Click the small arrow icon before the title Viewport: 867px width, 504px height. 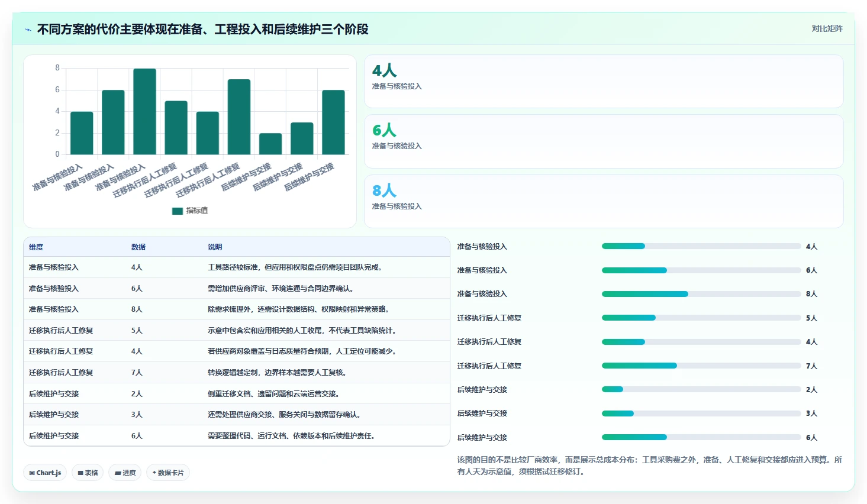click(28, 30)
